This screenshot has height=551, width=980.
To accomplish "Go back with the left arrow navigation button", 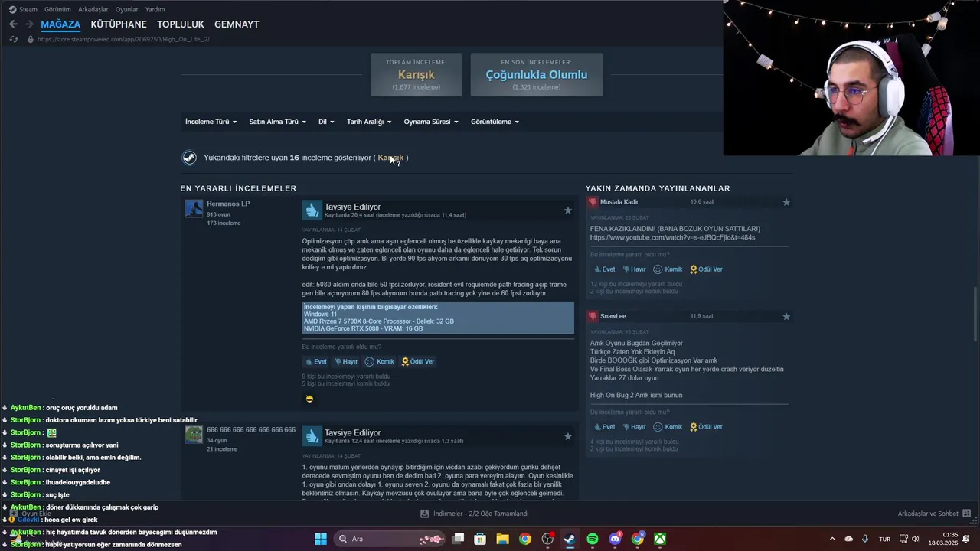I will coord(13,24).
